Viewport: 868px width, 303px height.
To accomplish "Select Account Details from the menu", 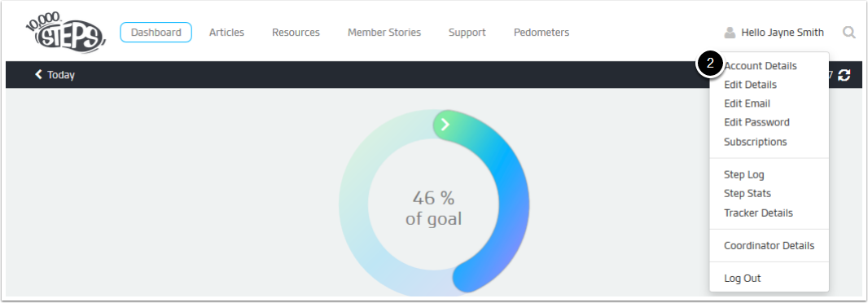I will pyautogui.click(x=760, y=66).
